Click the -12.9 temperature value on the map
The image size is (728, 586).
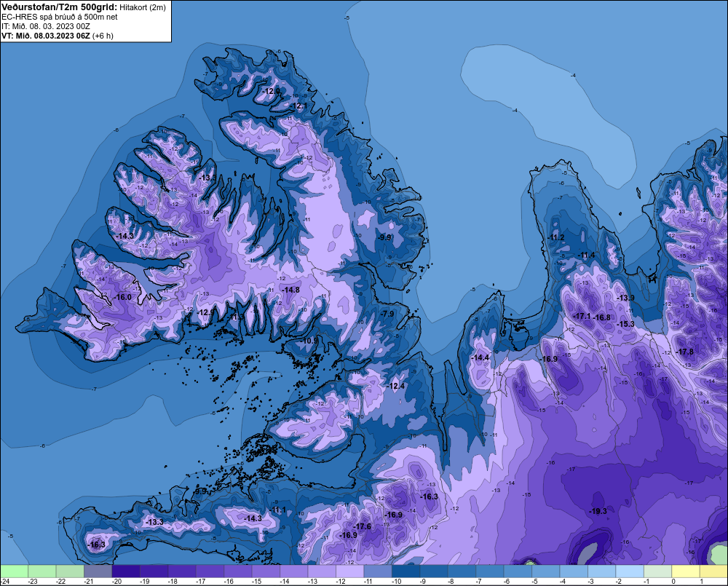coord(206,312)
